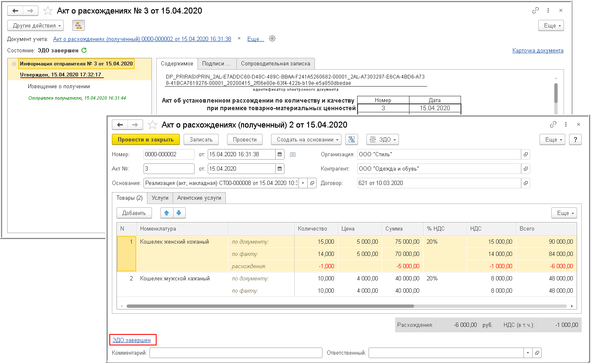
Task: Switch to the Услуги tab
Action: click(x=160, y=198)
